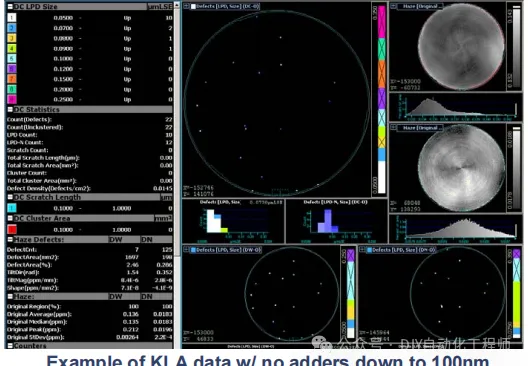Click the cyan DC Scratch Length swatch
The height and width of the screenshot is (366, 528).
[11, 208]
